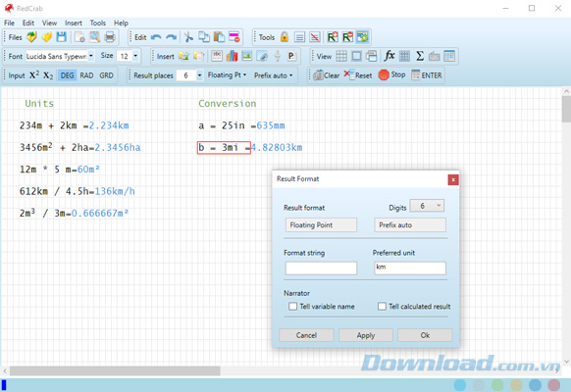The height and width of the screenshot is (392, 571).
Task: Cut selection with the scissors icon
Action: pos(188,36)
